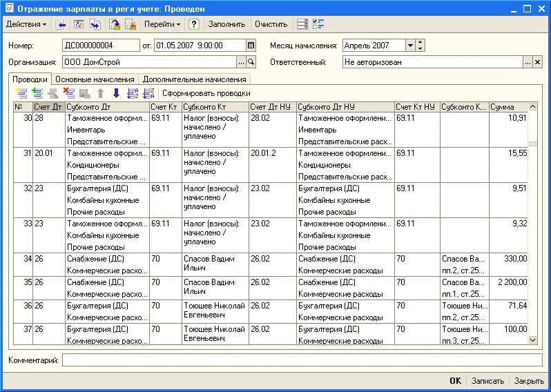Click the post document icon

point(115,24)
